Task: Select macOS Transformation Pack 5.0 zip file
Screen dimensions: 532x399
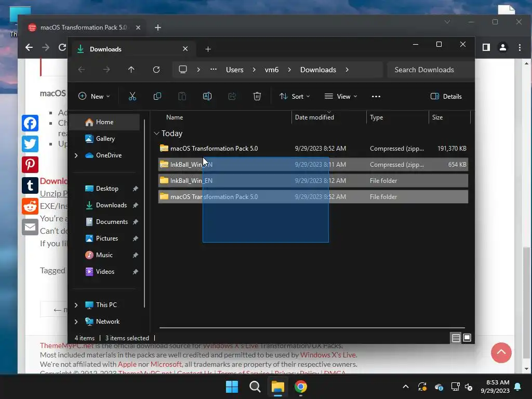Action: click(313, 148)
